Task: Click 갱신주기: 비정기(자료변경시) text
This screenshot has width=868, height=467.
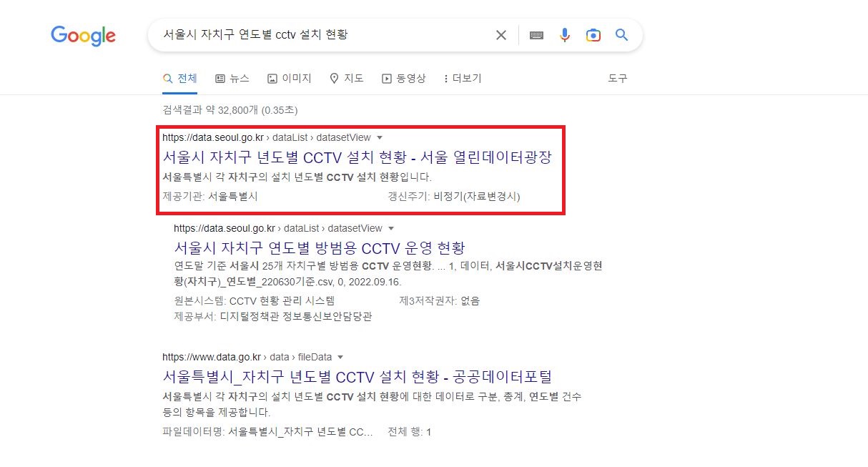Action: coord(454,196)
